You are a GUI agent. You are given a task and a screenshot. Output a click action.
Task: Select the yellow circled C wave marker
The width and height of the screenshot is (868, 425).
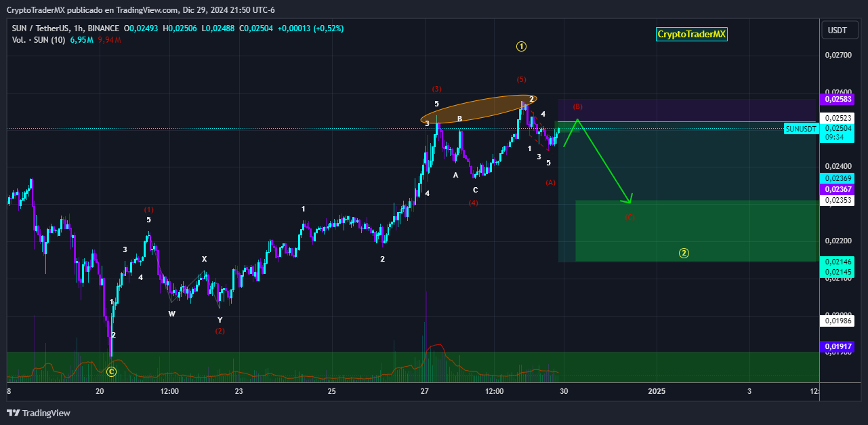tap(112, 371)
